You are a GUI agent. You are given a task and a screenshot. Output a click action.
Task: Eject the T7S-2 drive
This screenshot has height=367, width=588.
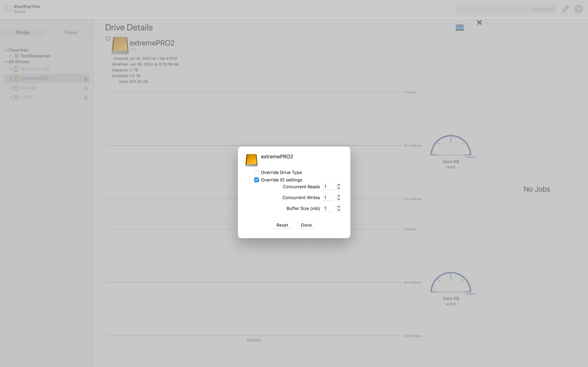[86, 98]
